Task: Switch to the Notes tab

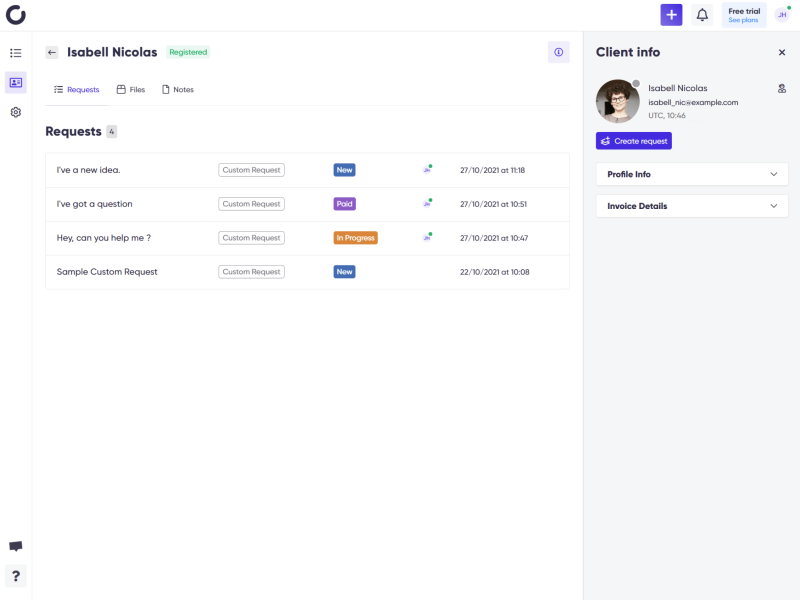Action: tap(178, 90)
